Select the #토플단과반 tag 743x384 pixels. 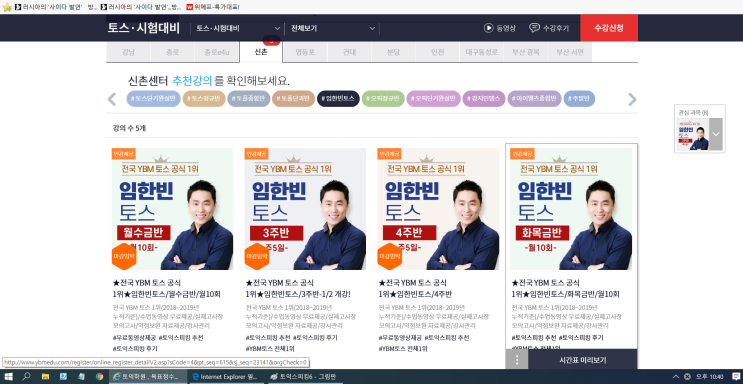point(293,99)
